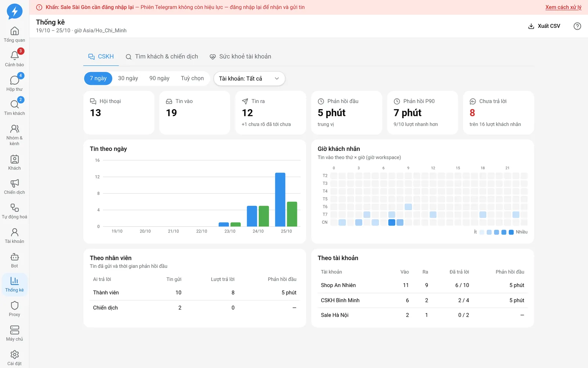
Task: Click the 24/10 green bar
Action: 264,216
